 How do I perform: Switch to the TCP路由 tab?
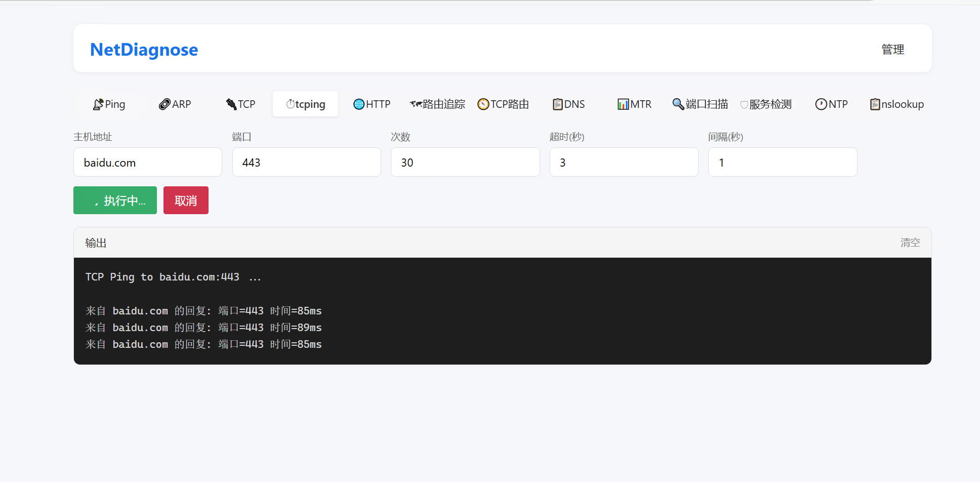coord(503,104)
